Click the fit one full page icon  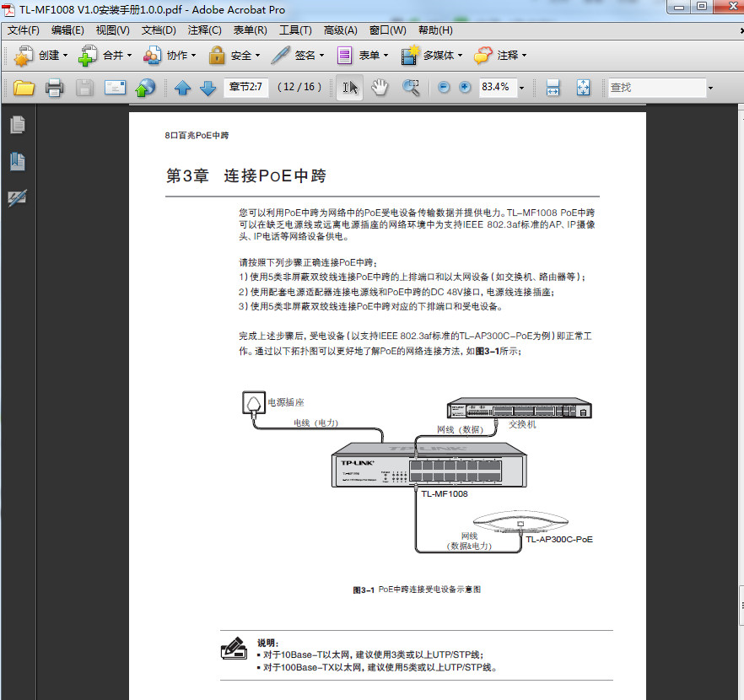coord(583,88)
